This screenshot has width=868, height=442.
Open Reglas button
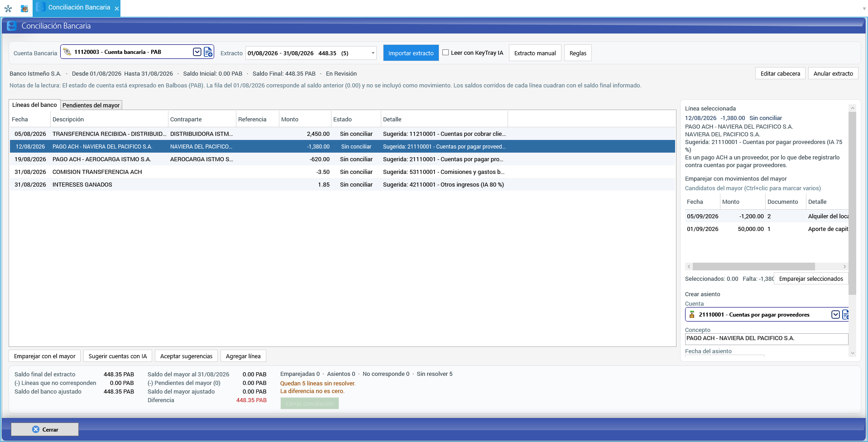578,53
